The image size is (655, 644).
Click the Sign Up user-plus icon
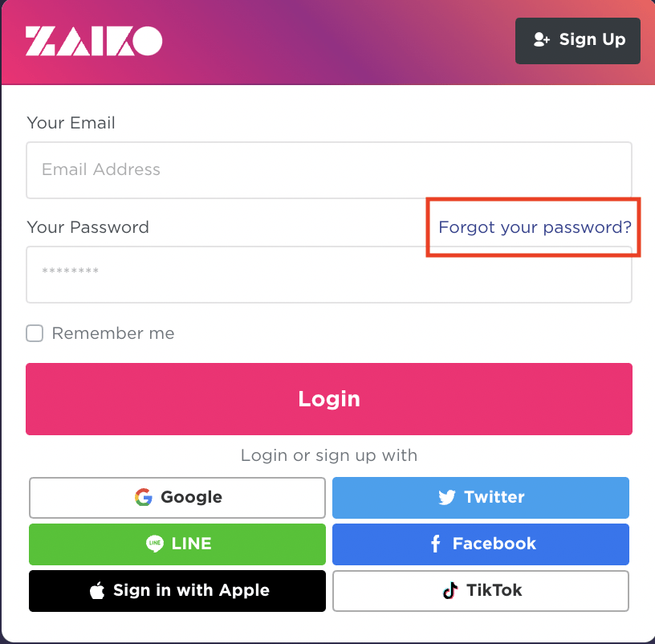point(541,39)
